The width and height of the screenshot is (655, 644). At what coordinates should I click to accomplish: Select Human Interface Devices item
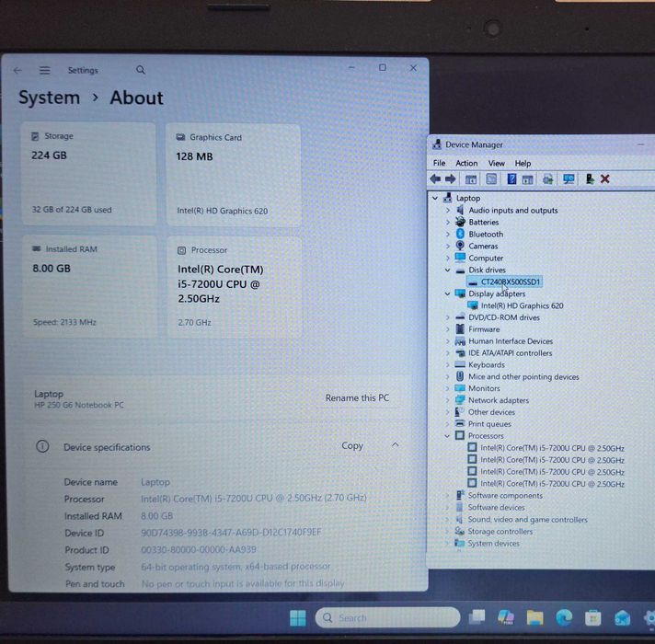point(511,341)
